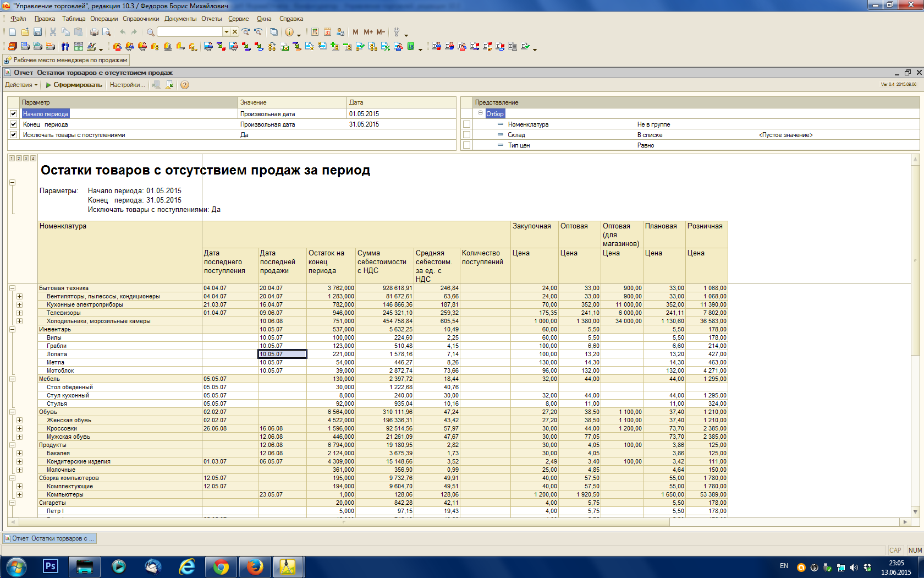The height and width of the screenshot is (578, 924).
Task: Uncheck the Начало периода parameter checkbox
Action: [x=14, y=114]
